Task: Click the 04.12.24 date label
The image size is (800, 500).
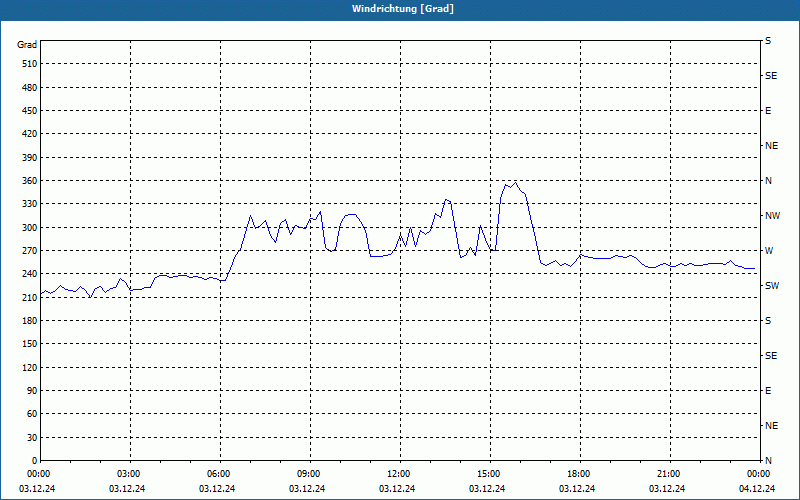Action: click(x=757, y=489)
